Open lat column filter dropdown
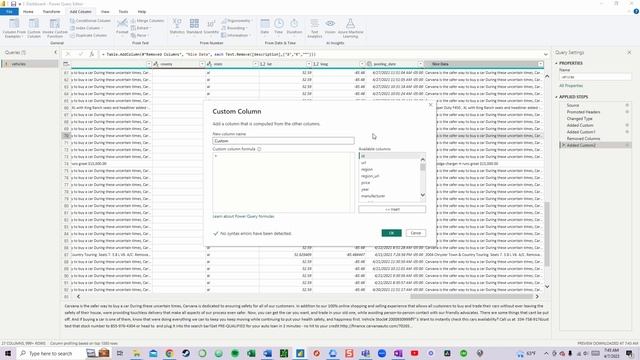Viewport: 640px width, 360px height. click(309, 64)
